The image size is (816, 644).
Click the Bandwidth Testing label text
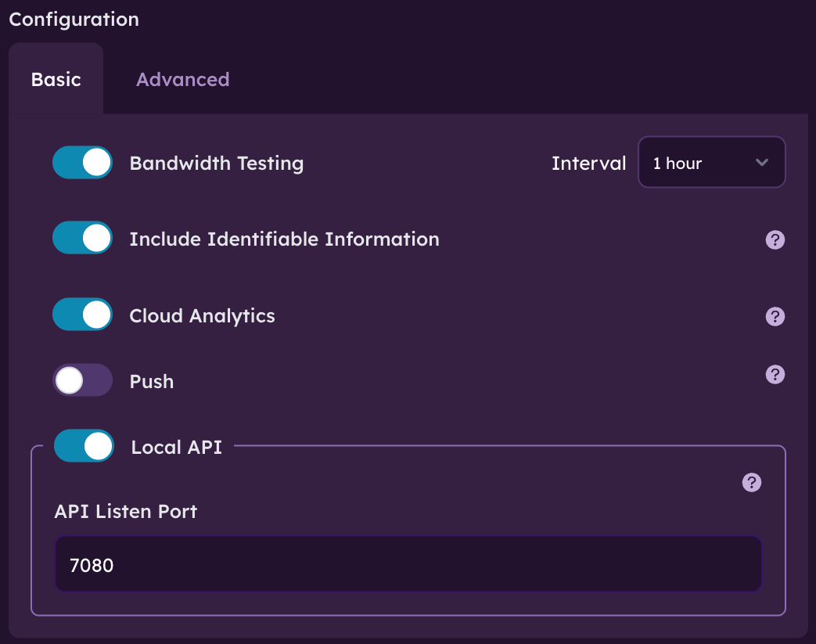point(216,164)
